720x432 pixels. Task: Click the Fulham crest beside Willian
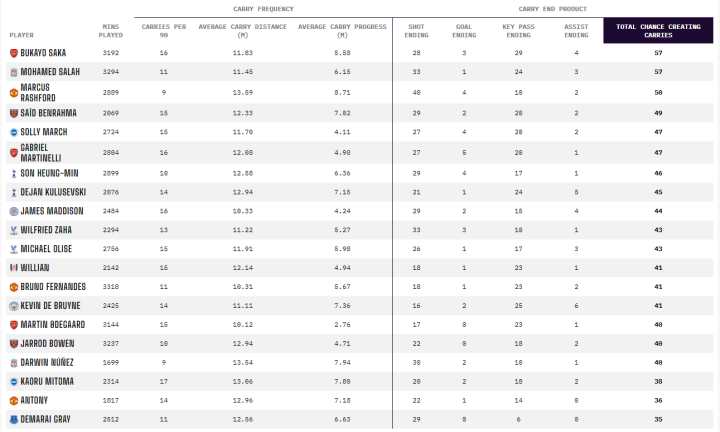pos(13,268)
